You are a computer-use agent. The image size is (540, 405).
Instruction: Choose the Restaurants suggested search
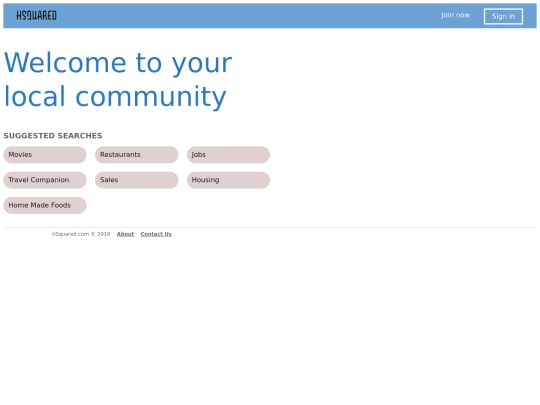point(137,155)
